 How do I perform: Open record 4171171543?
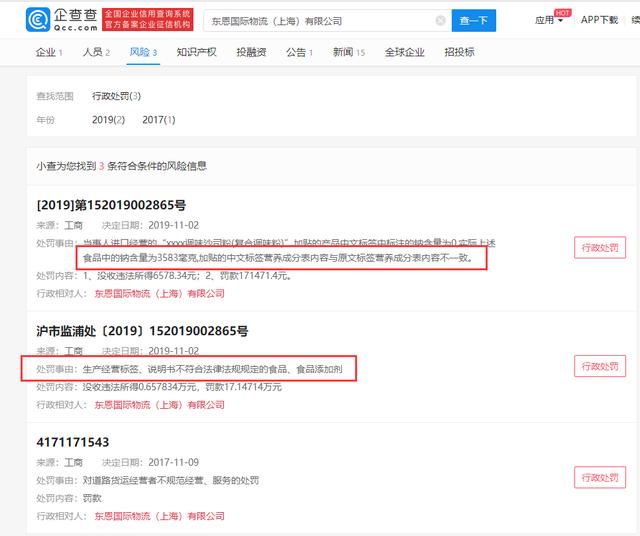click(73, 442)
